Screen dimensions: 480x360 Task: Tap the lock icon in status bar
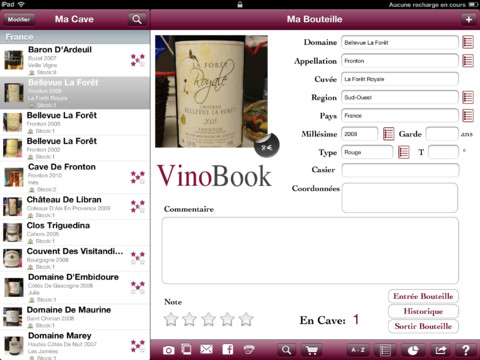click(x=240, y=4)
